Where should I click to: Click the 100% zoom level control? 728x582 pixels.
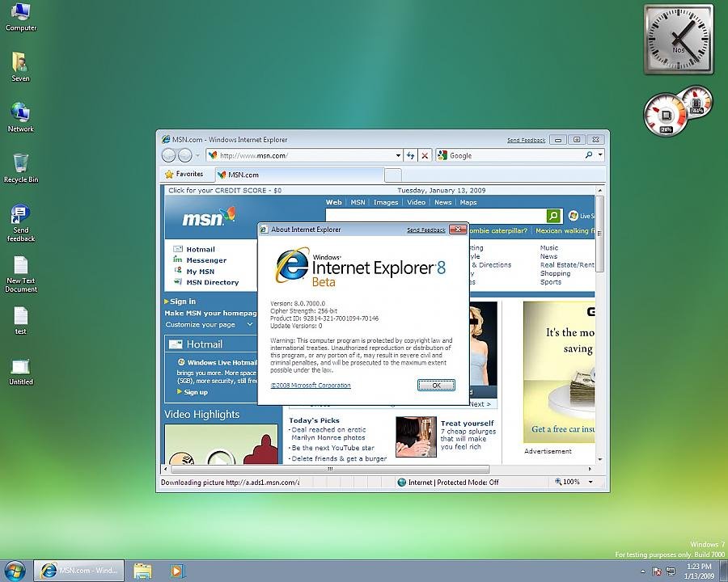click(571, 482)
